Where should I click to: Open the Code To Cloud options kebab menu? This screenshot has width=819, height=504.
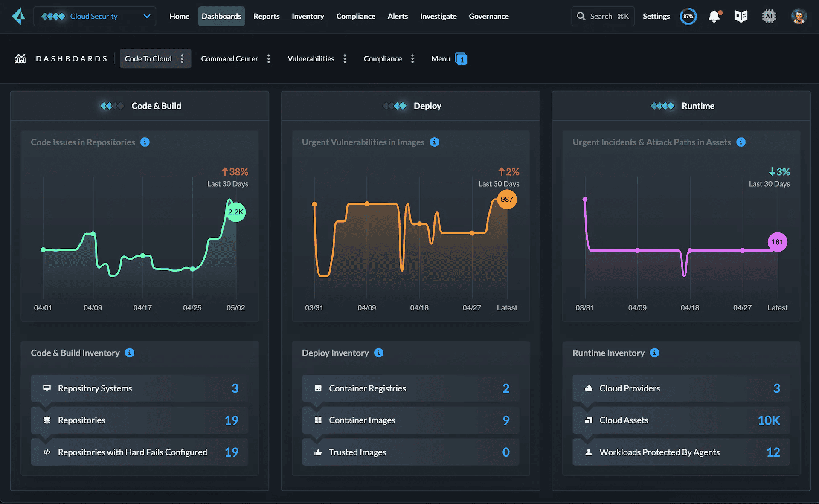183,59
